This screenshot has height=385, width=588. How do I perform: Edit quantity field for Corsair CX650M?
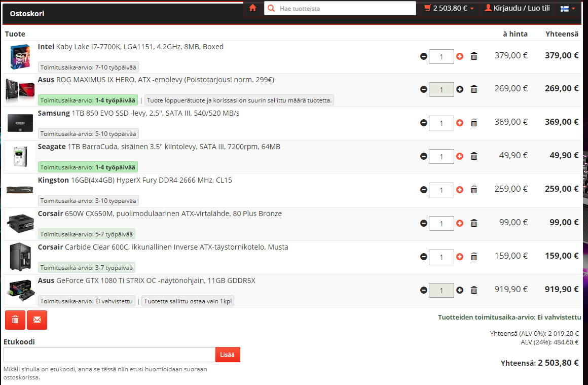pos(442,223)
